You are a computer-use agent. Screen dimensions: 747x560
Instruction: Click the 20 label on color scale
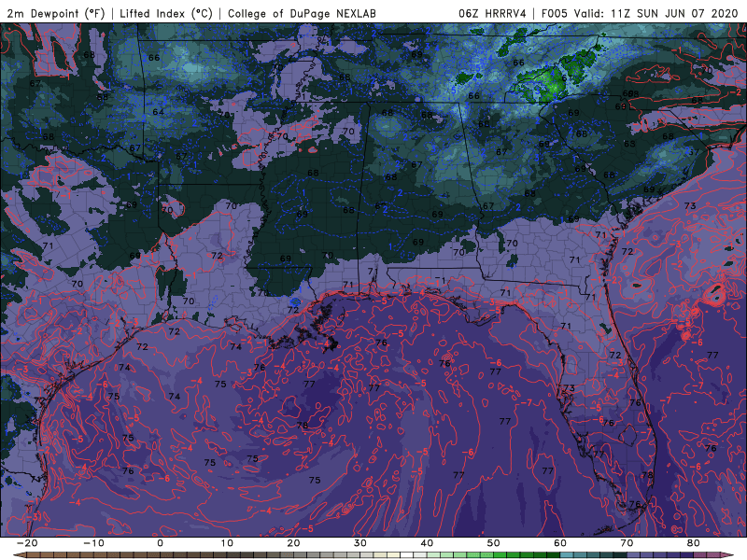[293, 543]
